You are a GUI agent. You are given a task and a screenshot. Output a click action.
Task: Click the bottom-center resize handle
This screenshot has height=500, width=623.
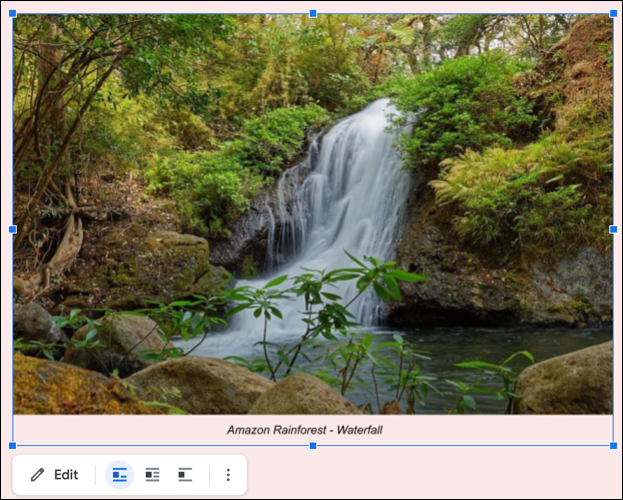[x=313, y=445]
